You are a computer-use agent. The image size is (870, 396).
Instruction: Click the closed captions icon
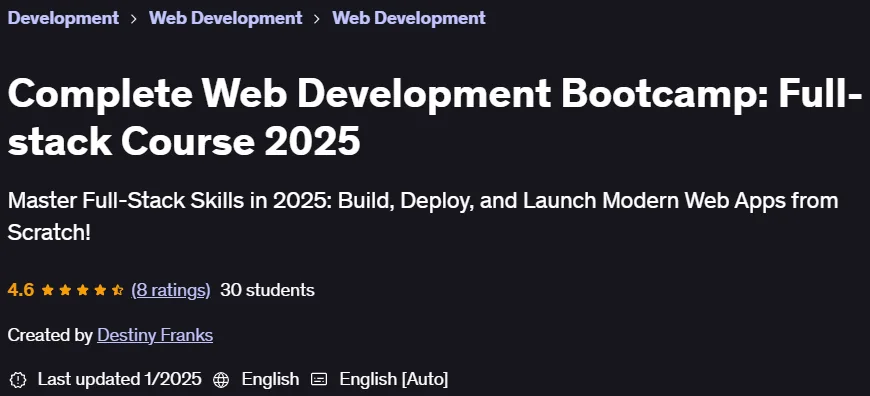[319, 380]
